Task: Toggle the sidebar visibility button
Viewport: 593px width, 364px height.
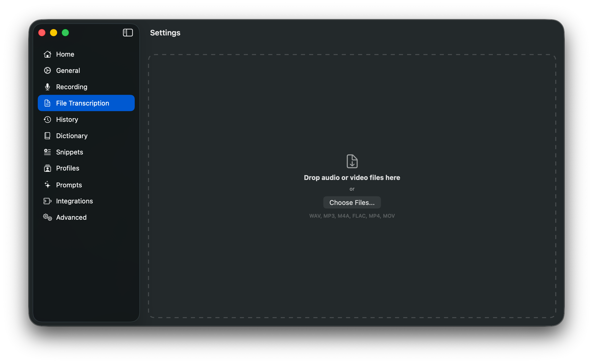Action: coord(128,33)
